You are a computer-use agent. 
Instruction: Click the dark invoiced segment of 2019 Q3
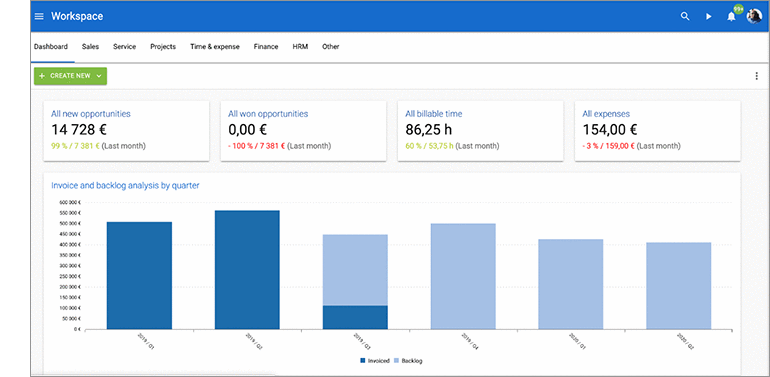(x=355, y=317)
